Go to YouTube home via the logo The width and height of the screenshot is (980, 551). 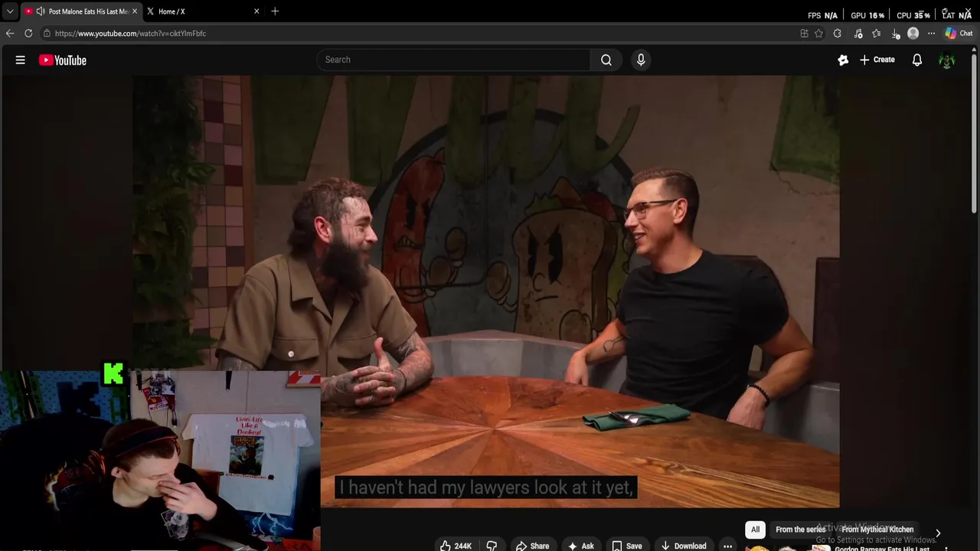[x=63, y=60]
